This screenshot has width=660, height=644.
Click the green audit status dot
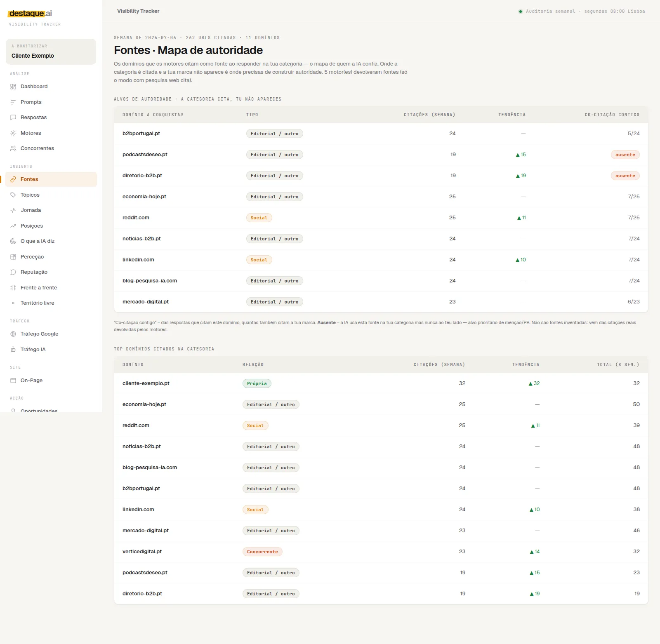point(521,12)
